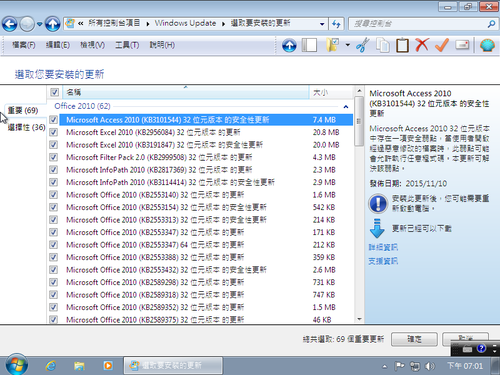
Task: Open the 詳細資訊 link
Action: point(383,247)
